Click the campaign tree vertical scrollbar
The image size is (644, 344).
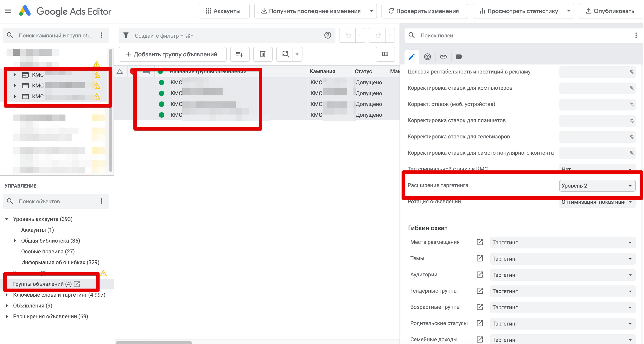111,110
